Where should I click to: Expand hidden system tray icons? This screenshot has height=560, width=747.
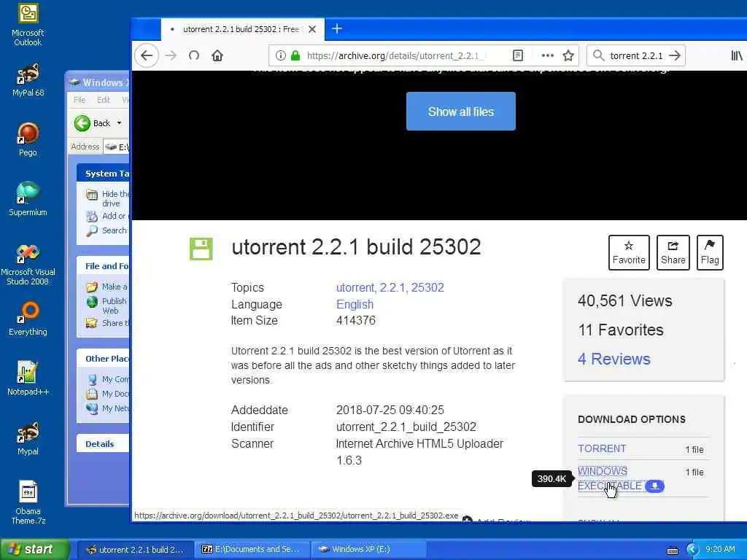pyautogui.click(x=692, y=550)
